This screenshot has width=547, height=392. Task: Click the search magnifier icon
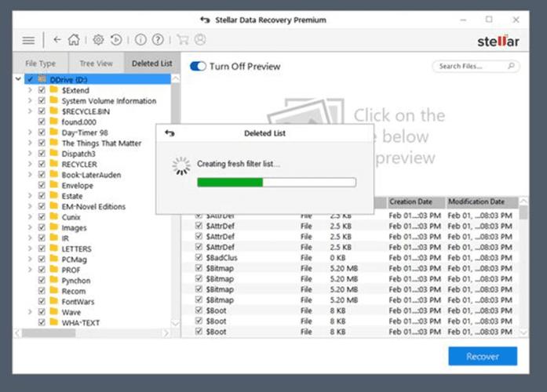pyautogui.click(x=511, y=66)
